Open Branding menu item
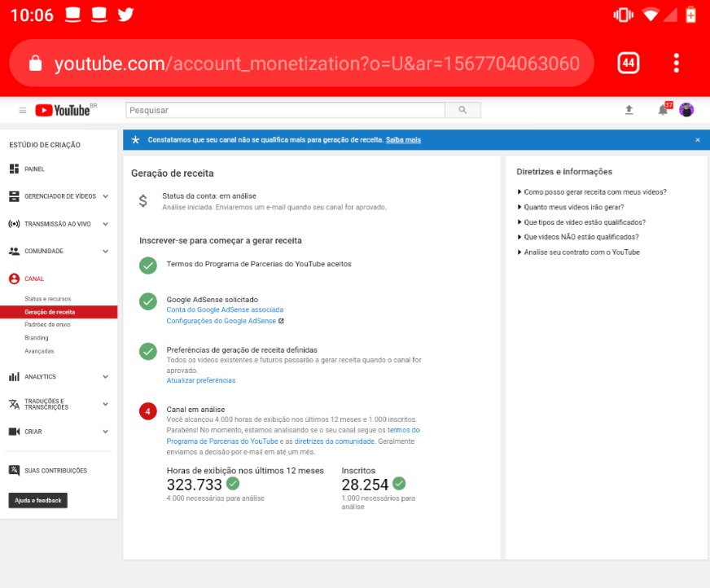 pos(36,338)
